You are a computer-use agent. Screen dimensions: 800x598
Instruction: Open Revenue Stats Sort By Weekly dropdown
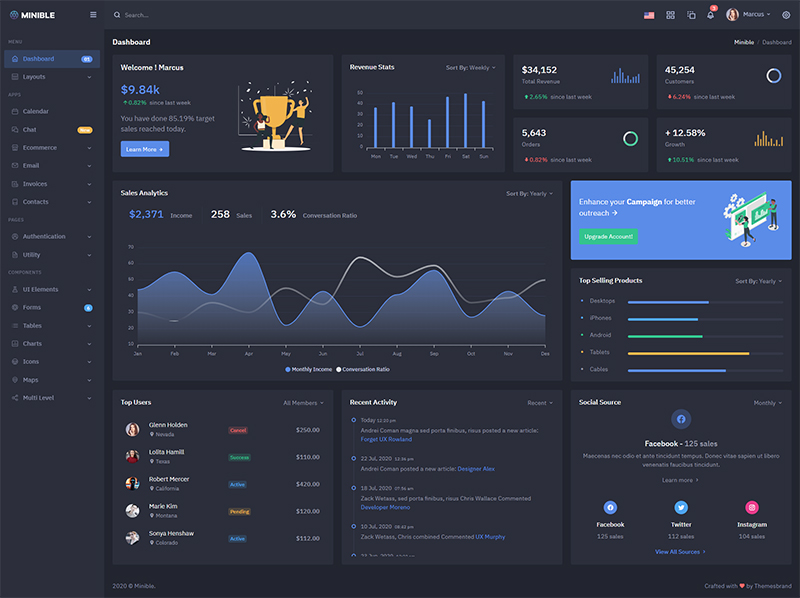(470, 68)
